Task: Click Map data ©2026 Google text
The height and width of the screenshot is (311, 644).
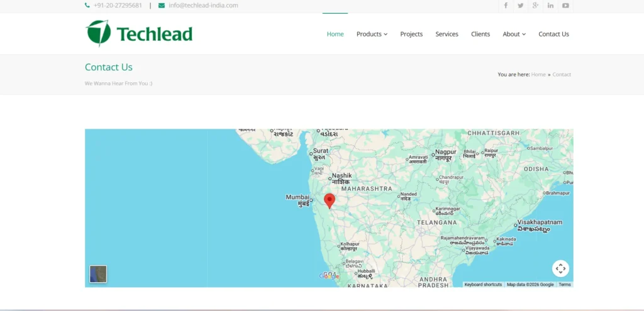Action: (x=530, y=285)
